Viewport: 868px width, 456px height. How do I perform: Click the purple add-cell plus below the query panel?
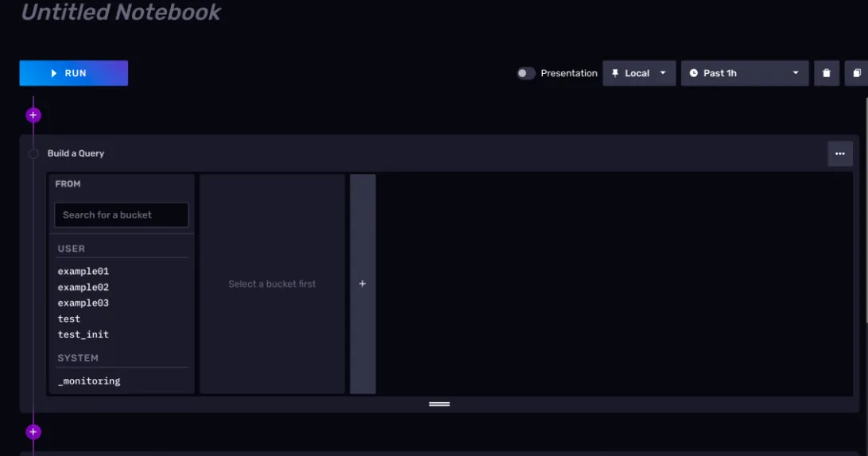(33, 432)
